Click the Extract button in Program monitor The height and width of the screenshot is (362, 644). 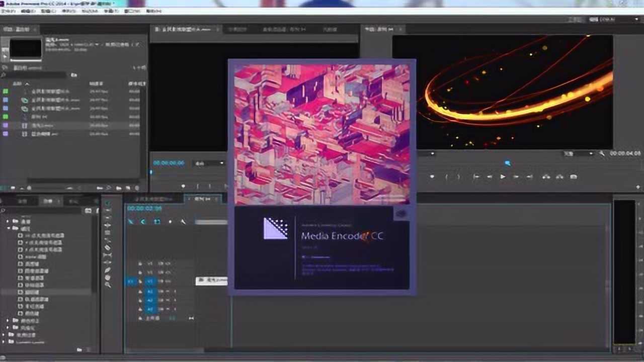click(x=559, y=176)
